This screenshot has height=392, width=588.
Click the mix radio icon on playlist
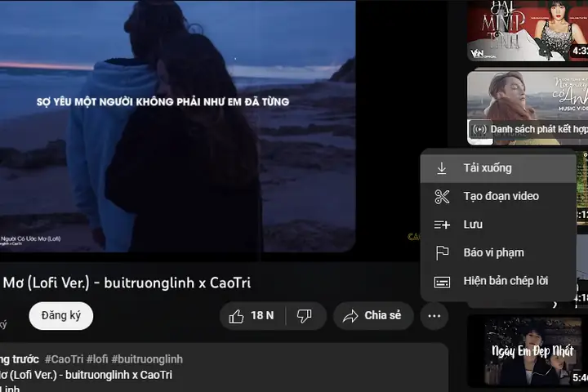point(479,130)
